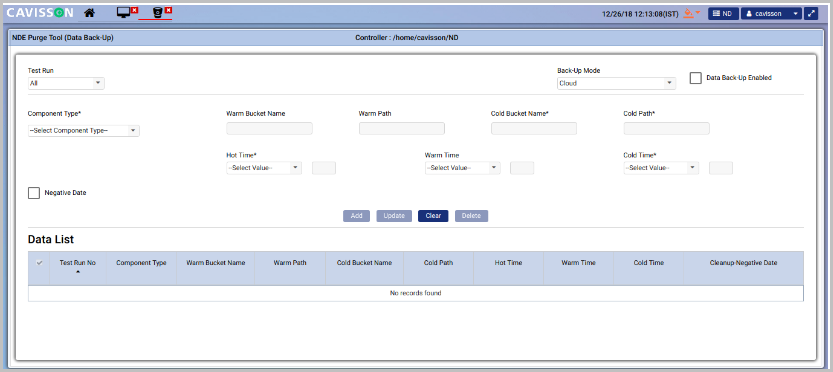Viewport: 833px width, 372px height.
Task: Click the Hot Time value box
Action: [324, 168]
